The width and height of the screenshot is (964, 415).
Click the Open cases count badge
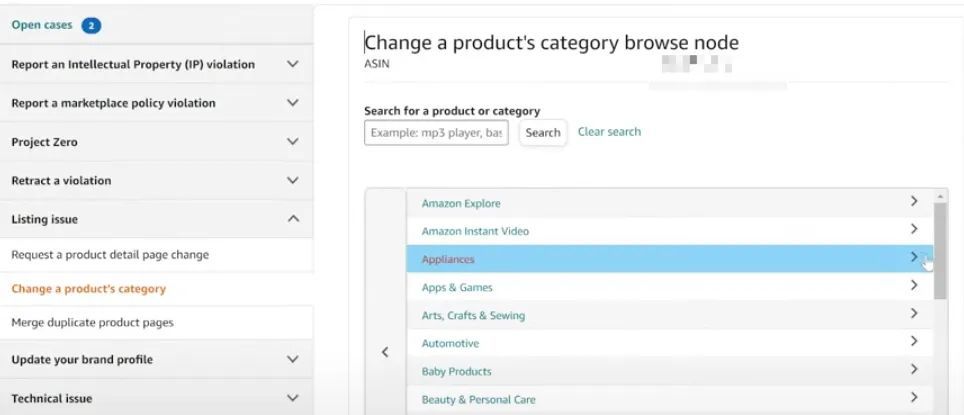[x=92, y=26]
